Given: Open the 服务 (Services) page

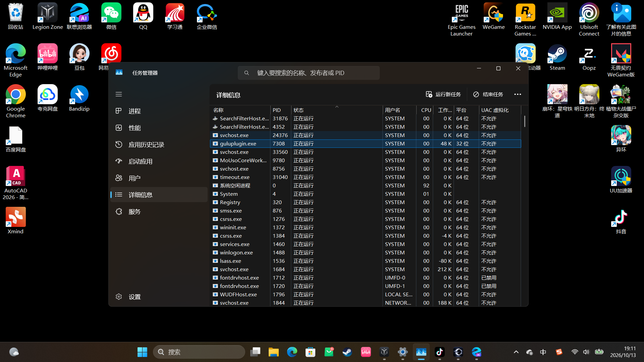Looking at the screenshot, I should pyautogui.click(x=159, y=212).
